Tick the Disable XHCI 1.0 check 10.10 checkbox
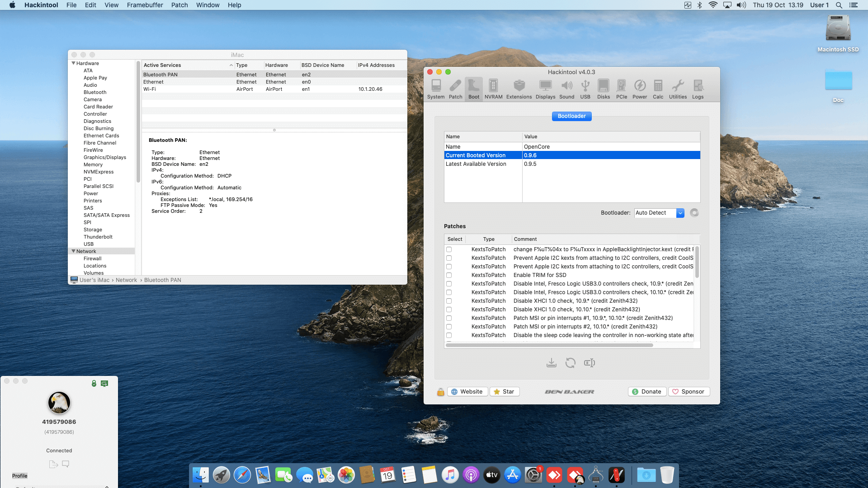 click(x=449, y=310)
